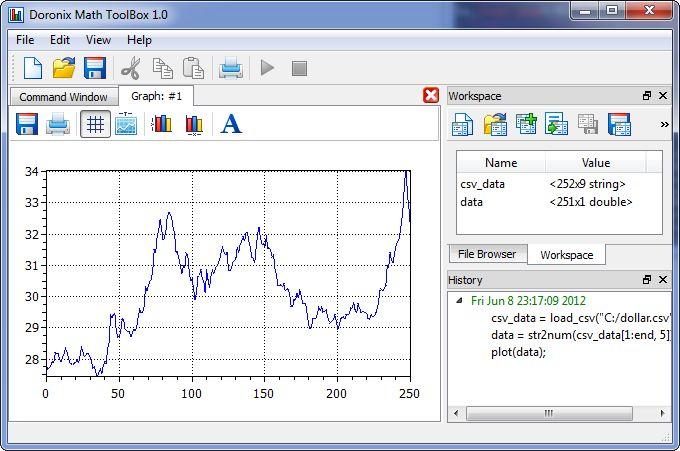Switch to the Command Window tab
Viewport: 680px width, 451px height.
pos(63,97)
